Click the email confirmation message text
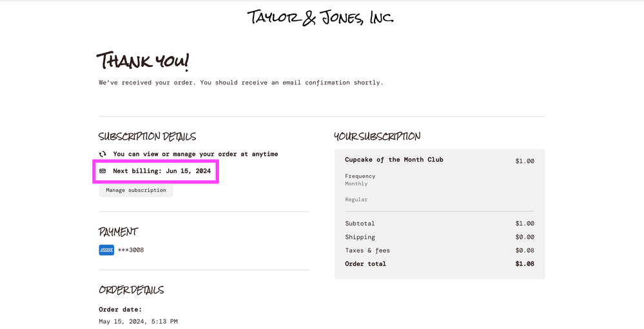 (x=240, y=82)
